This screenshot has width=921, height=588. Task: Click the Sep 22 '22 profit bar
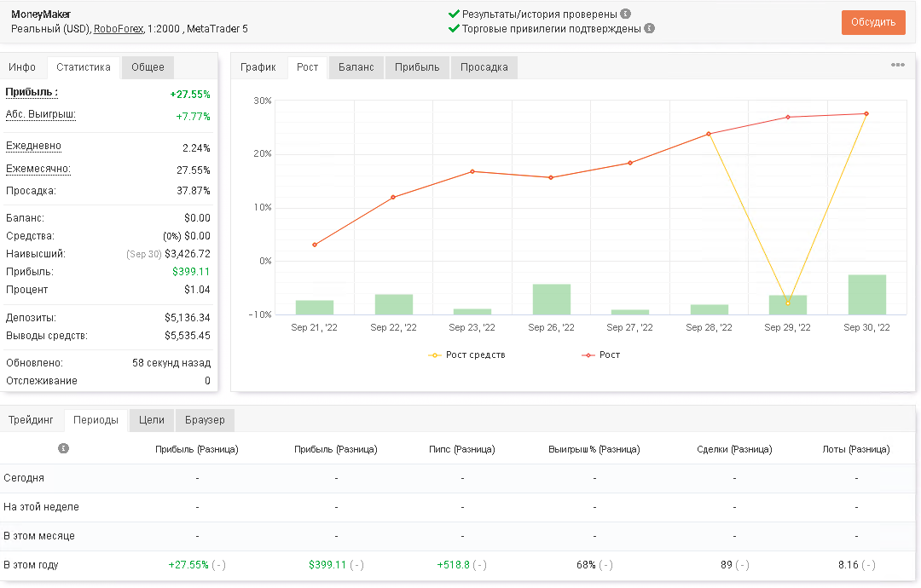[x=393, y=304]
